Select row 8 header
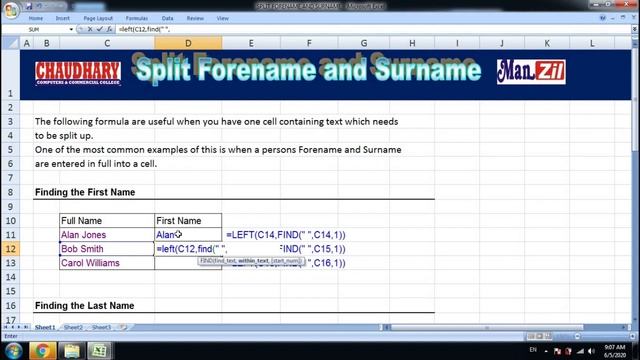Screen dimensions: 640x360 [x=10, y=192]
